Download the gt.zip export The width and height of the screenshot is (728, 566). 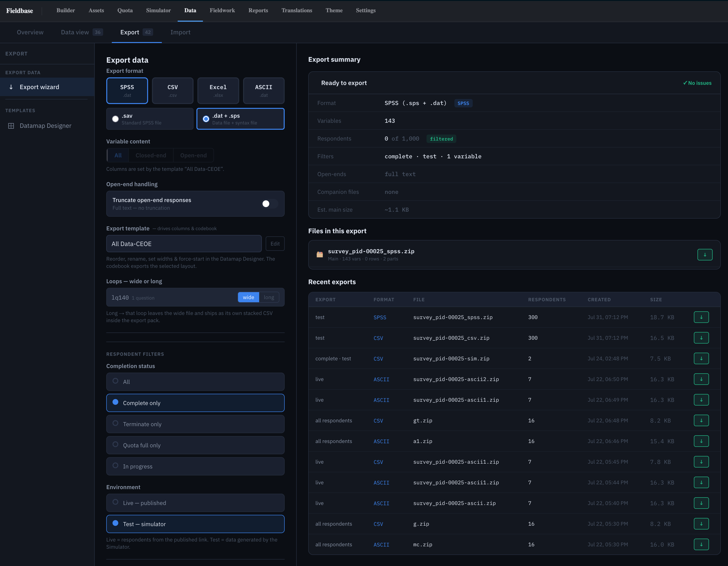(701, 420)
